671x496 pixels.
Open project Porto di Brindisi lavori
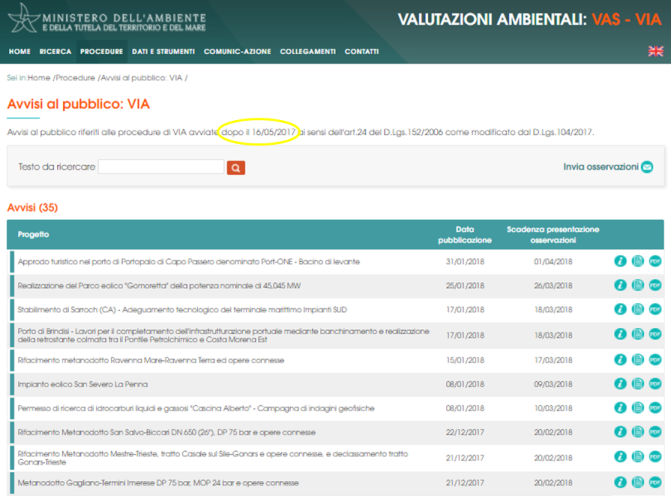223,335
